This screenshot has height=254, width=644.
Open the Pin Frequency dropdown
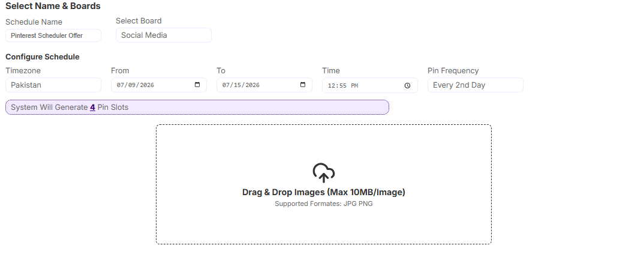[475, 85]
